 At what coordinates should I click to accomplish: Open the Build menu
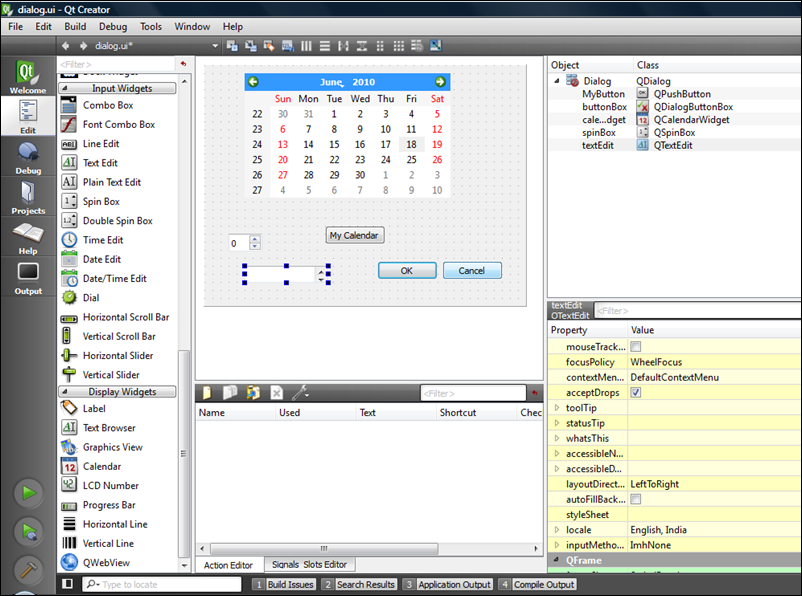tap(75, 26)
